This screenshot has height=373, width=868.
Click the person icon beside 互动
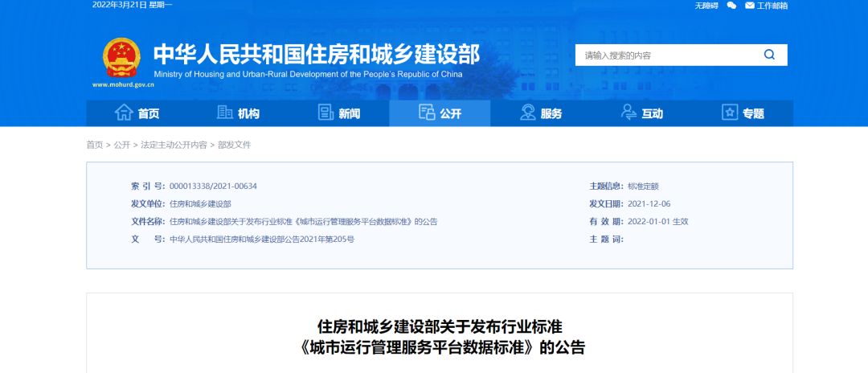[628, 113]
